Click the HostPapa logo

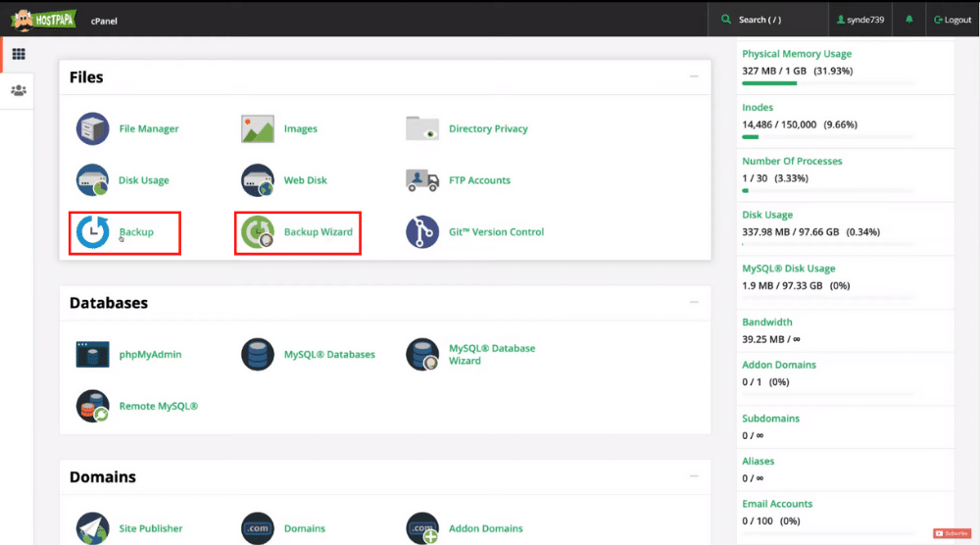click(44, 20)
